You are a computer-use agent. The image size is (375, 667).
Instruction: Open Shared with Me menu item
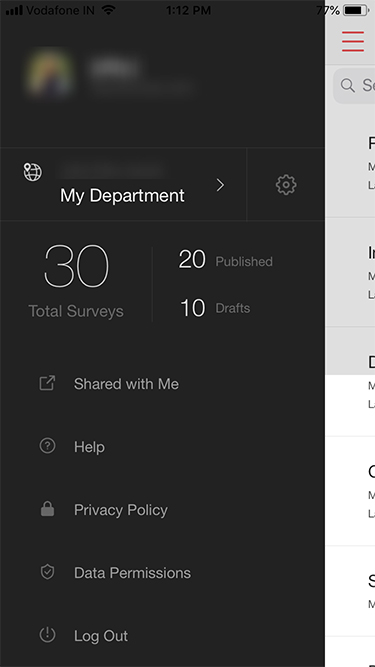(126, 384)
